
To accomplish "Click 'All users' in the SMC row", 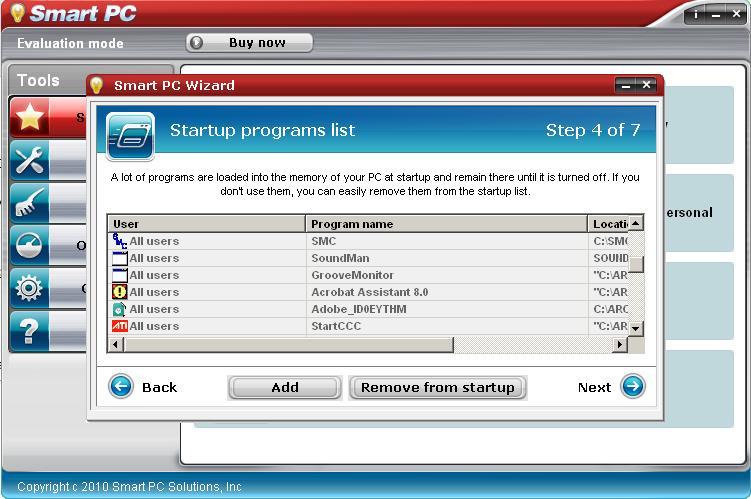I will point(154,241).
